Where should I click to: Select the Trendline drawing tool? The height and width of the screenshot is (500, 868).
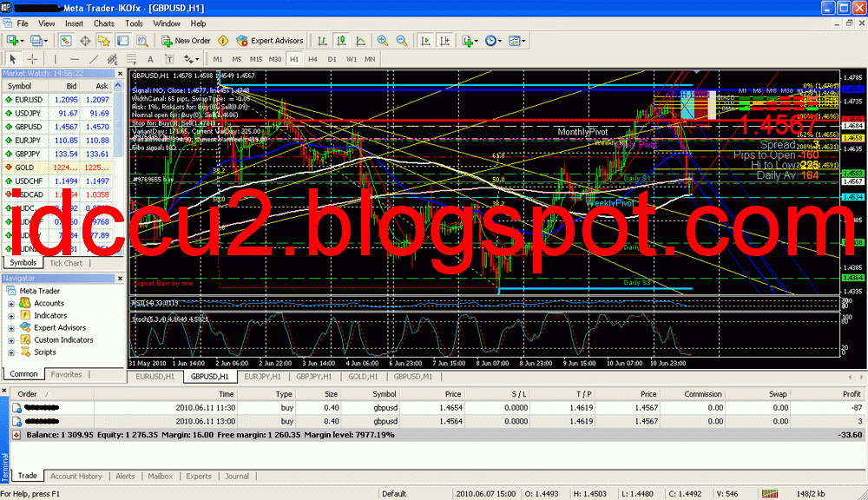(x=94, y=59)
